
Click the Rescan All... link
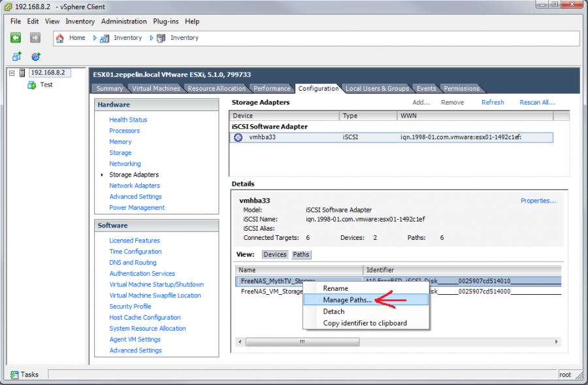point(537,103)
